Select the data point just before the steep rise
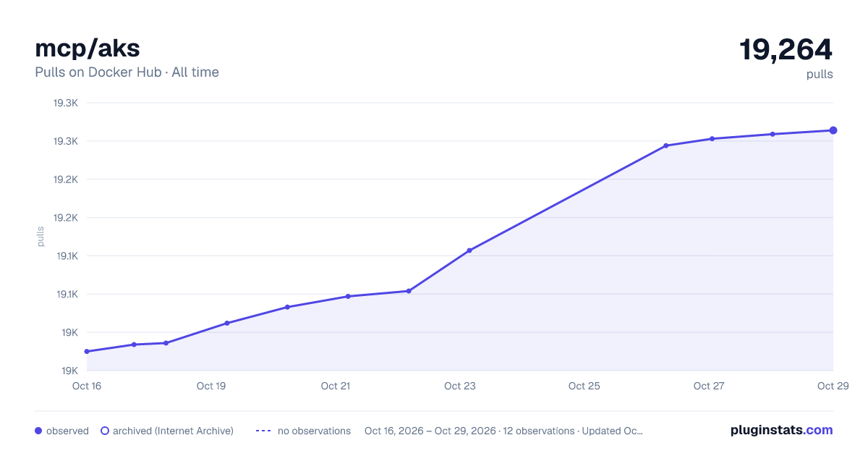Image resolution: width=868 pixels, height=456 pixels. pos(409,291)
